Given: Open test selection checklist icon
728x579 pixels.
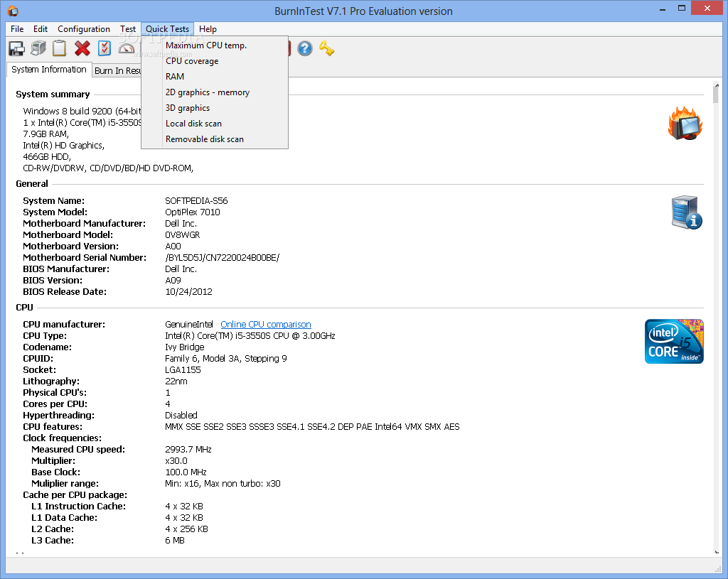Looking at the screenshot, I should tap(105, 48).
